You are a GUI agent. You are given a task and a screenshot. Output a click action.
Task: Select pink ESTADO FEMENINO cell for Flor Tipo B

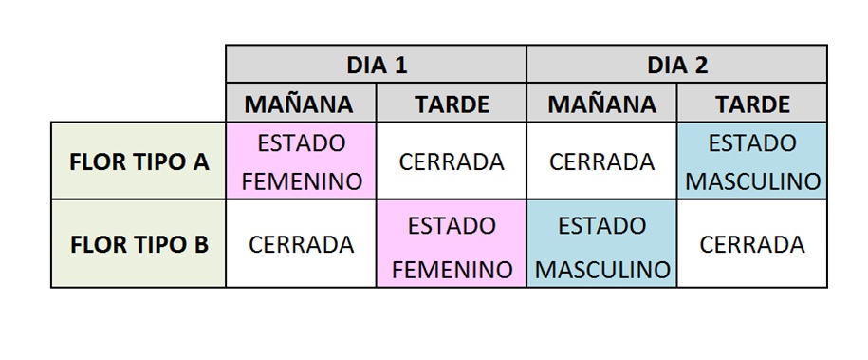coord(452,244)
